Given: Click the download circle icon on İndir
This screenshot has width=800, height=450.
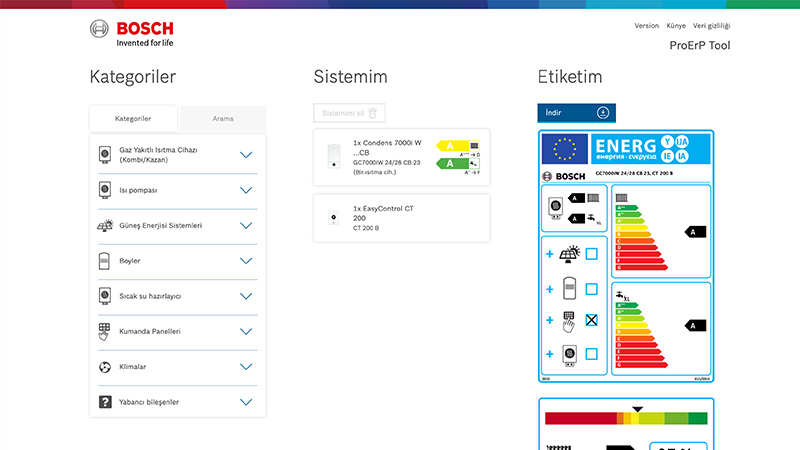Looking at the screenshot, I should [x=603, y=113].
